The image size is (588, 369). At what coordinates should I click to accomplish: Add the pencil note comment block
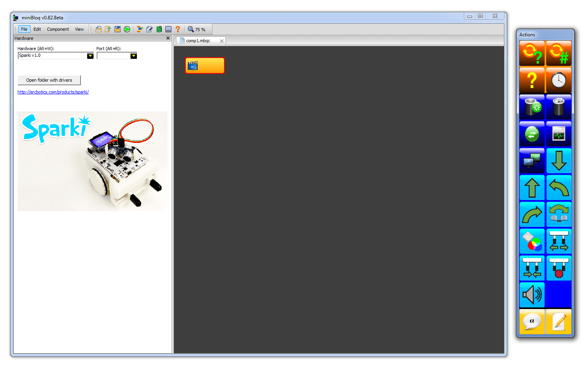pos(559,322)
